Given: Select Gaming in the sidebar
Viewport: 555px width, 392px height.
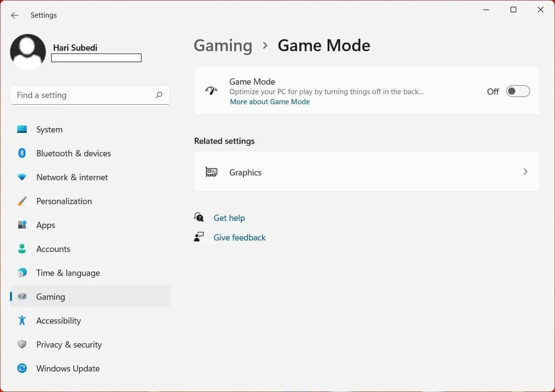Looking at the screenshot, I should click(x=51, y=296).
